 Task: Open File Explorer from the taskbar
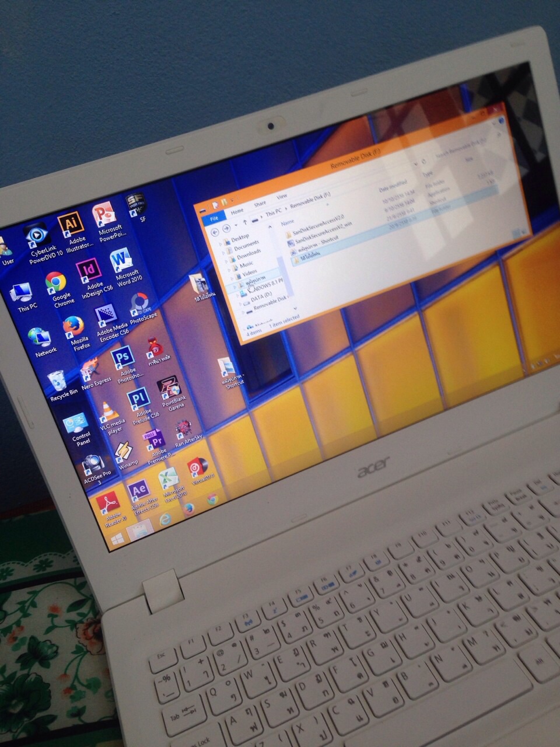tap(141, 530)
